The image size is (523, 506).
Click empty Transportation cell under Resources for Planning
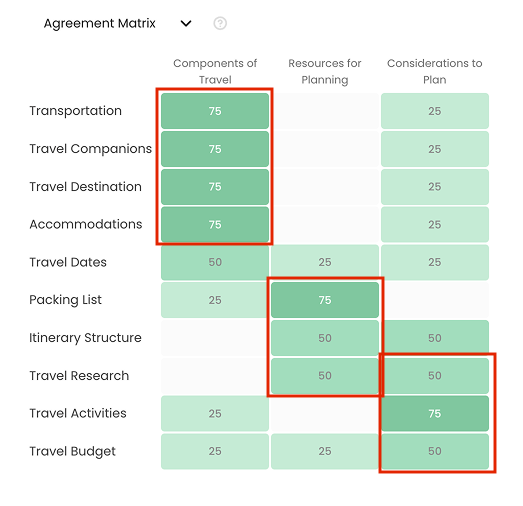325,111
